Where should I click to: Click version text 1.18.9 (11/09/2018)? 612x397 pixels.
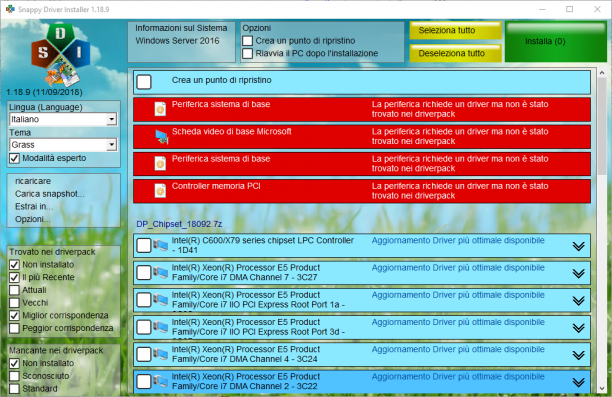click(44, 93)
